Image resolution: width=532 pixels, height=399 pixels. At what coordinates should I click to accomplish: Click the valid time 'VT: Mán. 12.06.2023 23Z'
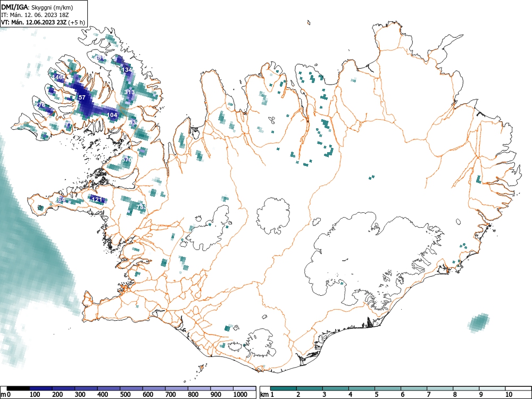[34, 22]
